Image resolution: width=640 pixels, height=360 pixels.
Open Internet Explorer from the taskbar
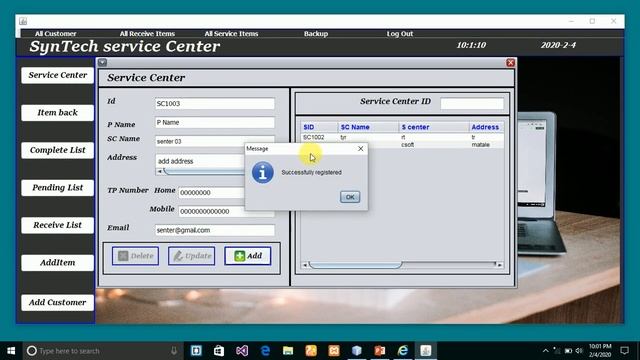[403, 351]
